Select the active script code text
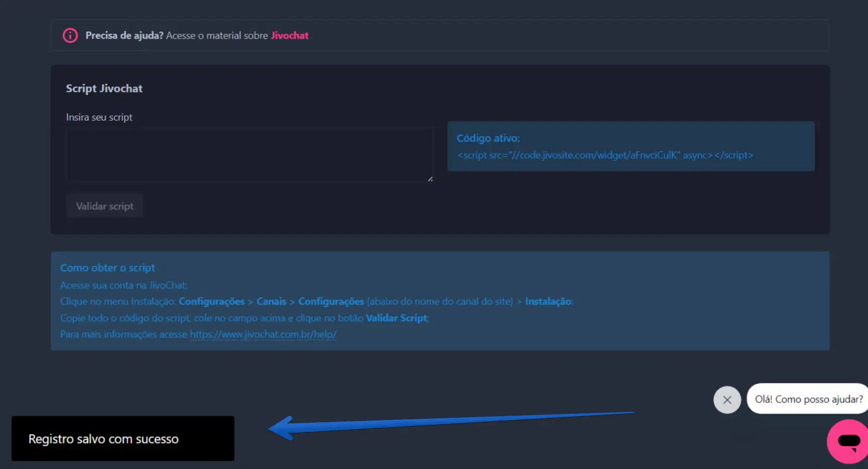Viewport: 868px width, 469px height. [605, 155]
